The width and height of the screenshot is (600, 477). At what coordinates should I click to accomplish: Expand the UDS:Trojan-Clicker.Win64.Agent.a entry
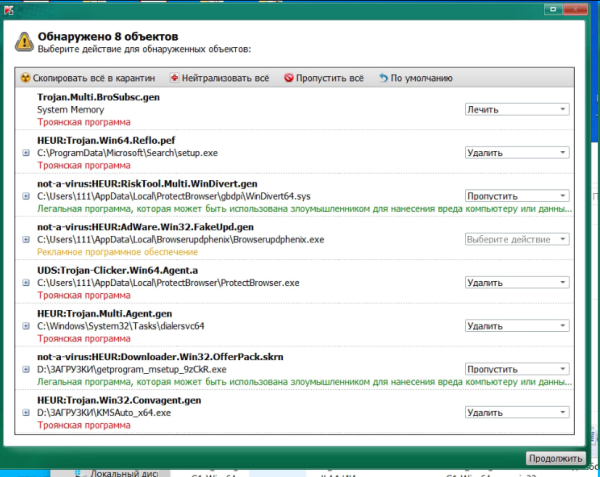pyautogui.click(x=26, y=282)
